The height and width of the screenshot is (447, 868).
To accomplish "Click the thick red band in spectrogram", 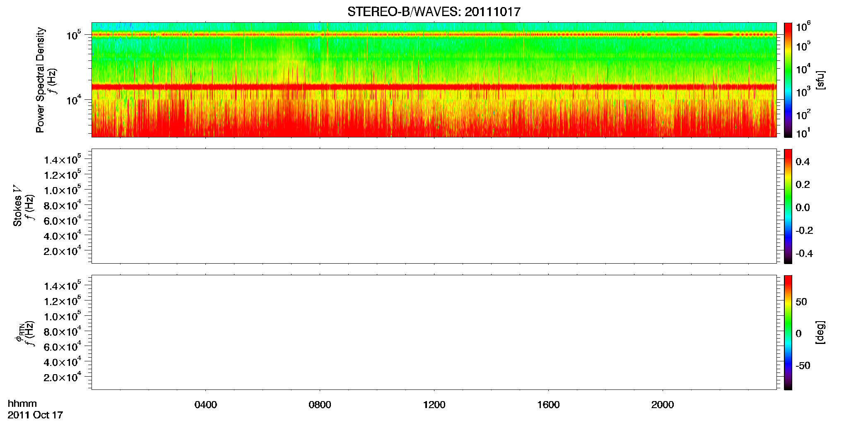I will [434, 87].
